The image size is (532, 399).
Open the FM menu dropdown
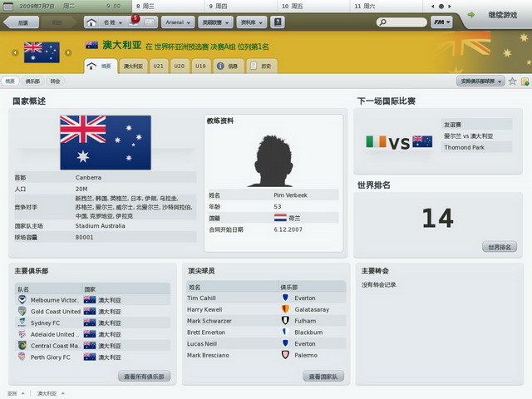click(x=445, y=22)
